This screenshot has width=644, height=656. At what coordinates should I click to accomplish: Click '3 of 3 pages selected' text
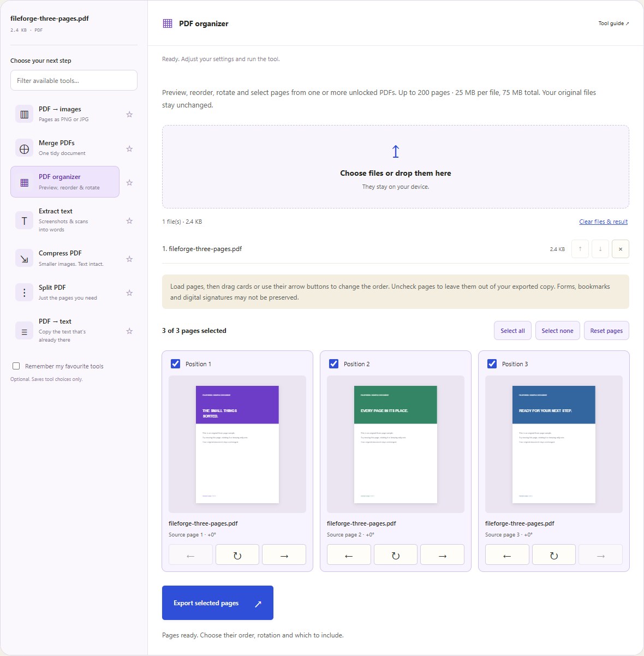(194, 331)
